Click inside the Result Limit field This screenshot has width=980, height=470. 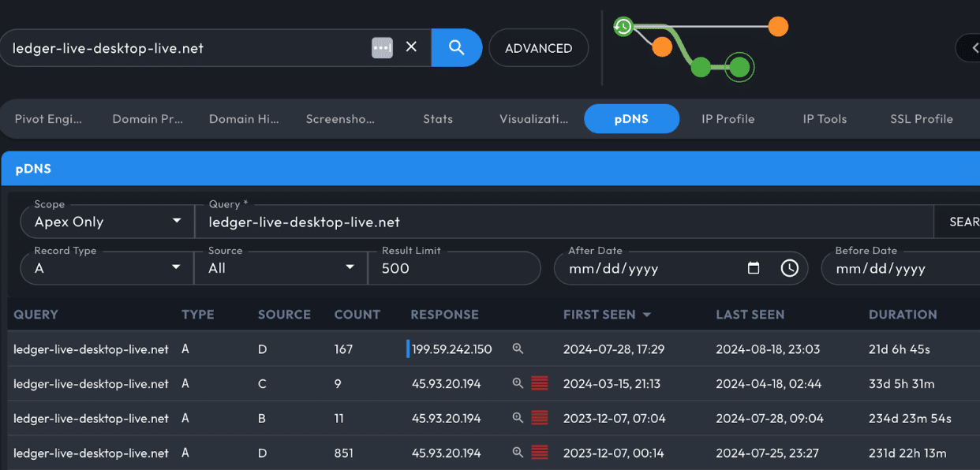tap(454, 268)
